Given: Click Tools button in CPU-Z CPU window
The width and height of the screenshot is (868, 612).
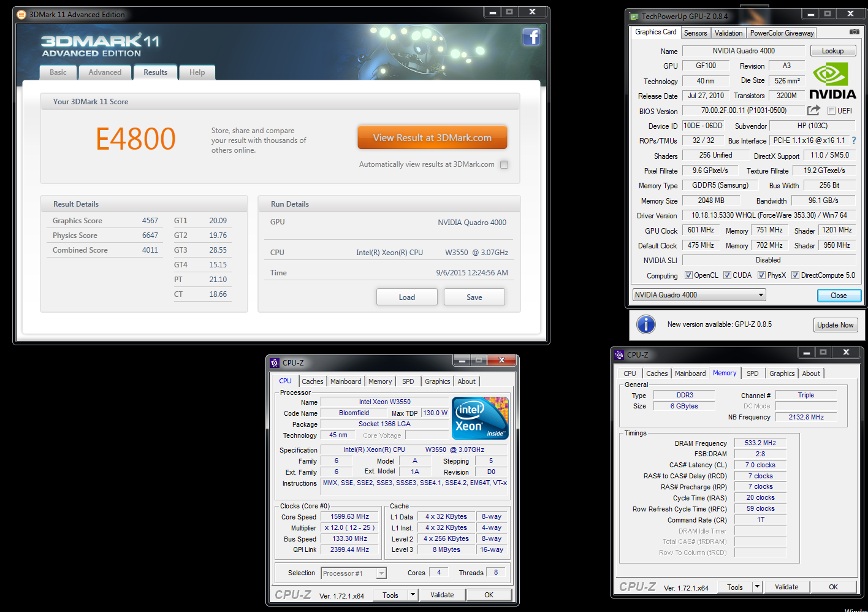Looking at the screenshot, I should coord(390,595).
